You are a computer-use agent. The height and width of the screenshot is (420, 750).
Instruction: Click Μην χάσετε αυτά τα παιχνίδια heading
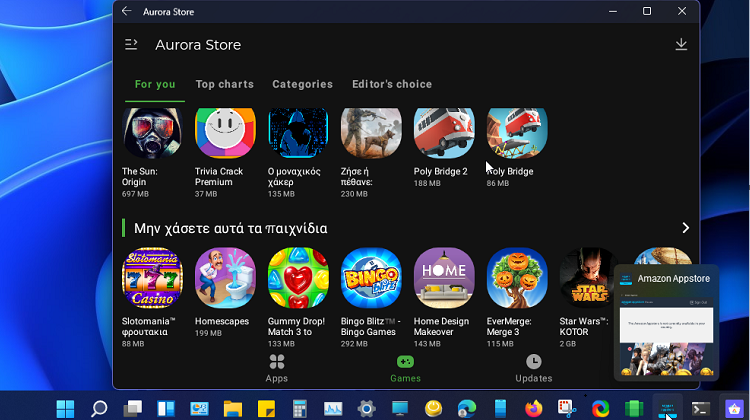[x=231, y=228]
